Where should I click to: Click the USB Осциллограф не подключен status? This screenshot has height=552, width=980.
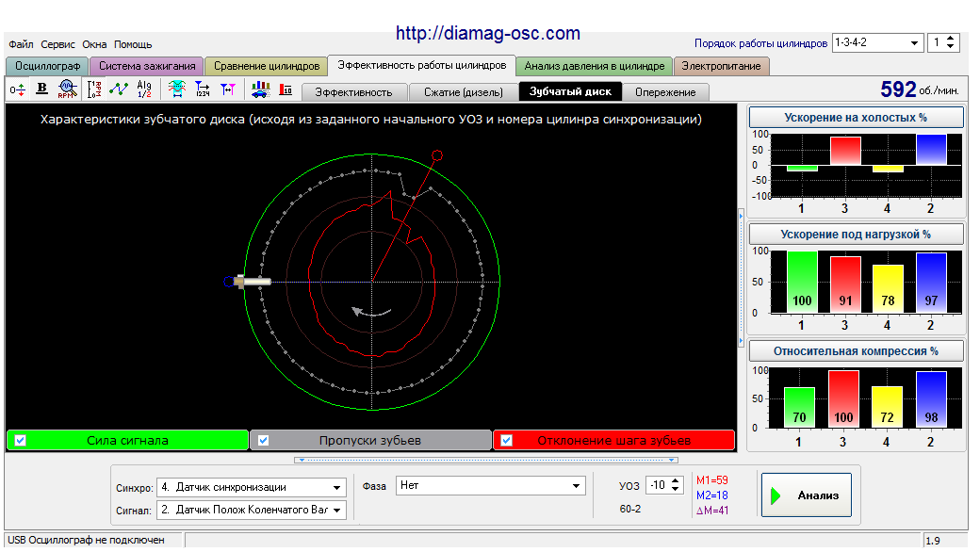(87, 540)
